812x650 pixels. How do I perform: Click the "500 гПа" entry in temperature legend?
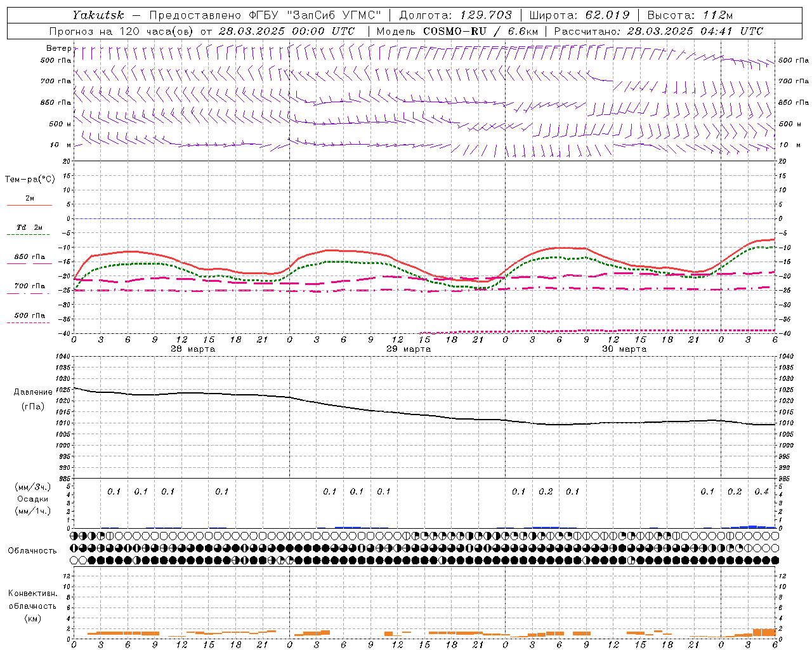[x=30, y=315]
